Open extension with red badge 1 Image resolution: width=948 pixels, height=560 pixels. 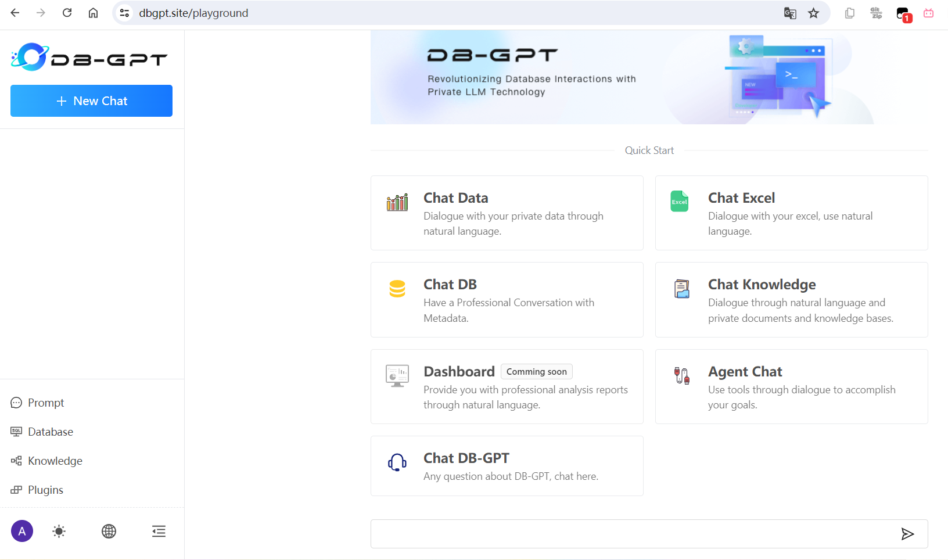coord(904,14)
